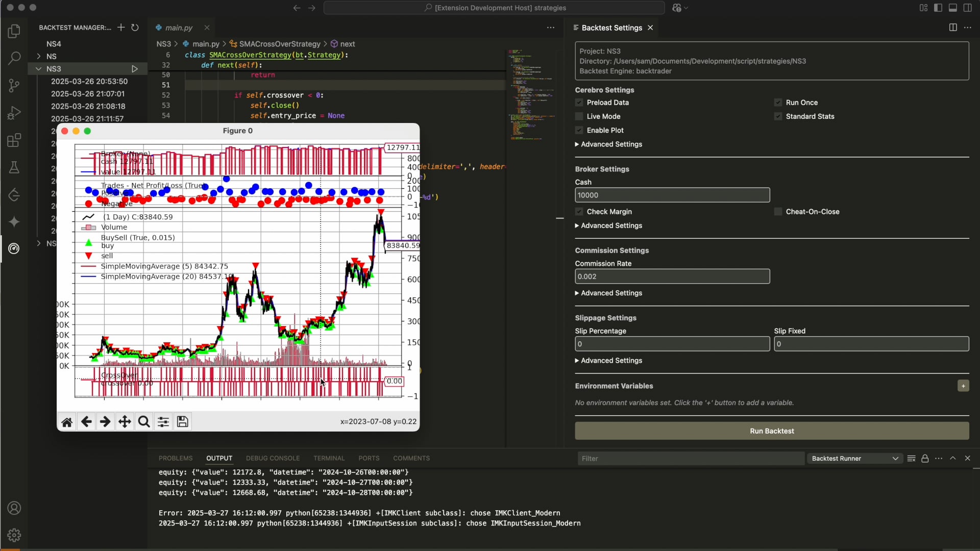Open the Explorer view in activity bar

[14, 31]
